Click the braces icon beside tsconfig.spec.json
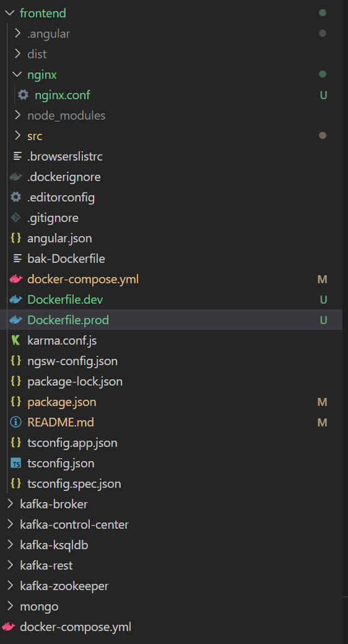Image resolution: width=348 pixels, height=644 pixels. 15,484
